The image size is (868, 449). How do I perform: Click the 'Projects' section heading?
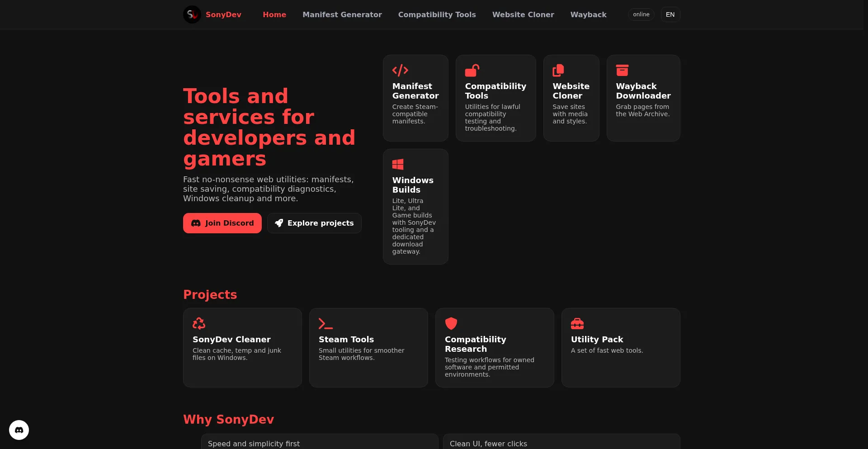(x=210, y=294)
